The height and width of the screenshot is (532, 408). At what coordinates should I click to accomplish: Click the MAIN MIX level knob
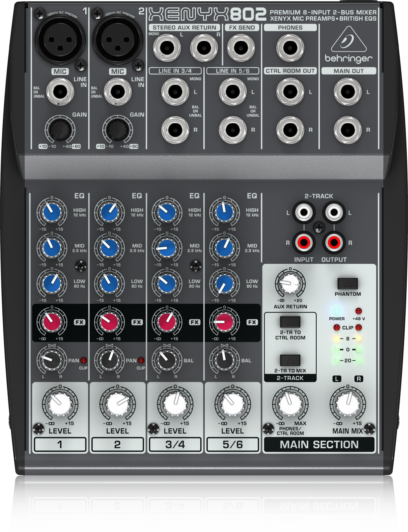(x=348, y=404)
